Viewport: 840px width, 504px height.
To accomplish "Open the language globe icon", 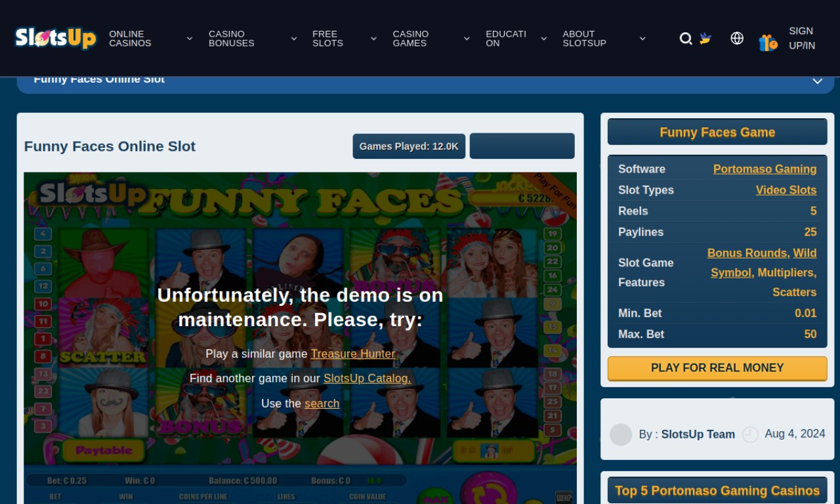I will point(737,39).
